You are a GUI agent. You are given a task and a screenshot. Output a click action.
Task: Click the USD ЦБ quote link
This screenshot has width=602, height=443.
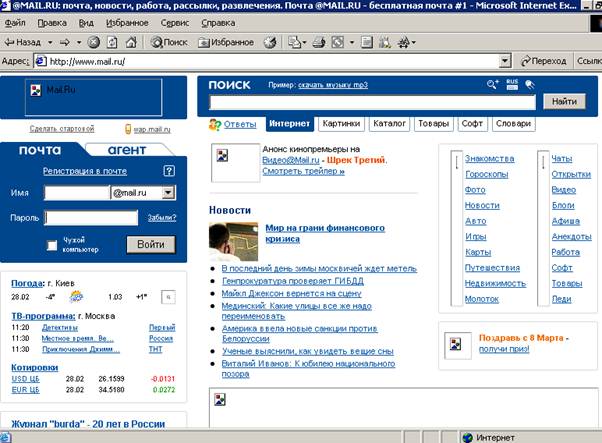(x=25, y=379)
